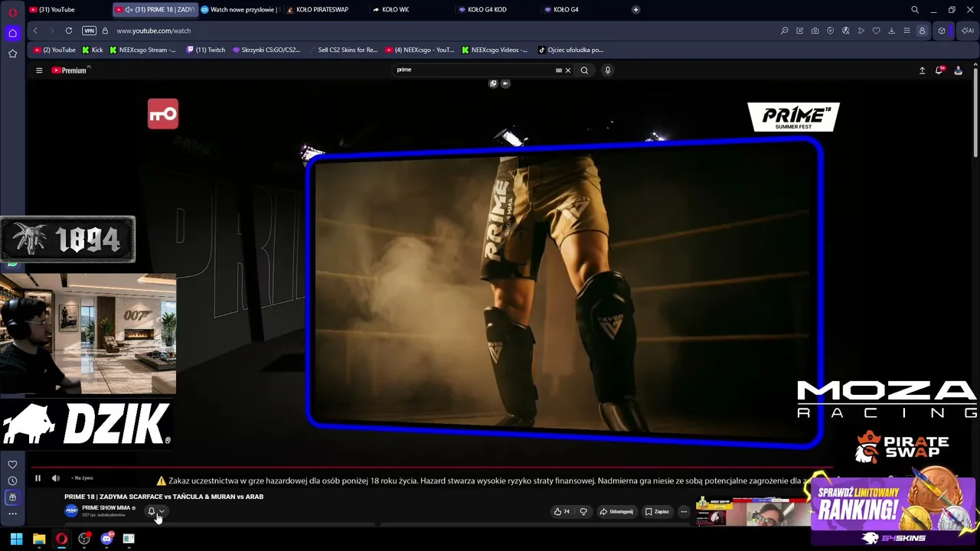Pause the live video
This screenshot has width=980, height=551.
38,478
